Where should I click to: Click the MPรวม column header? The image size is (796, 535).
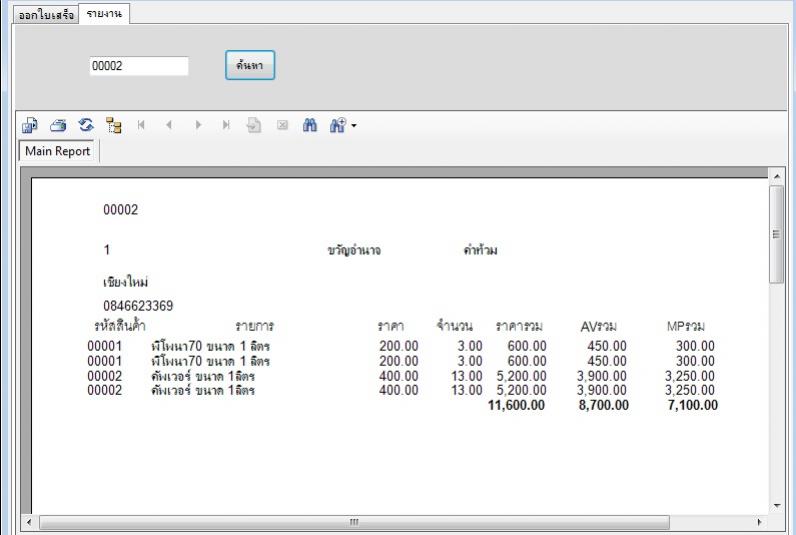pos(686,326)
